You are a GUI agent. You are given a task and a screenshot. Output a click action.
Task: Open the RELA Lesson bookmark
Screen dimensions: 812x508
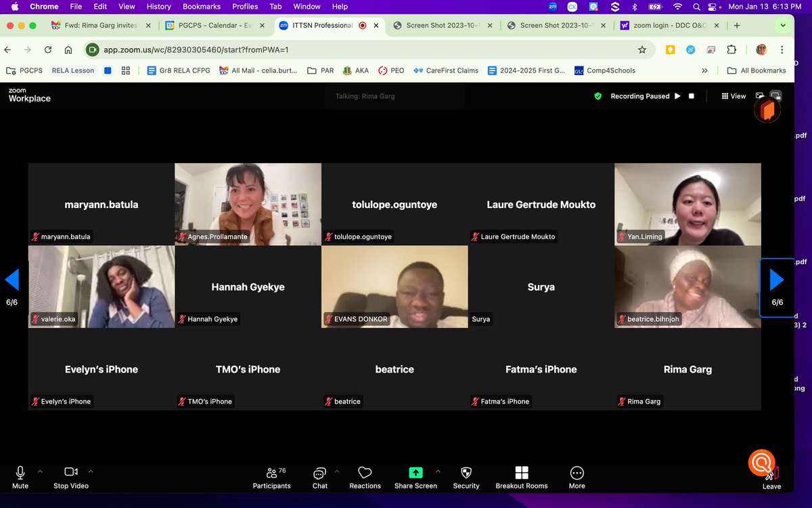tap(73, 70)
